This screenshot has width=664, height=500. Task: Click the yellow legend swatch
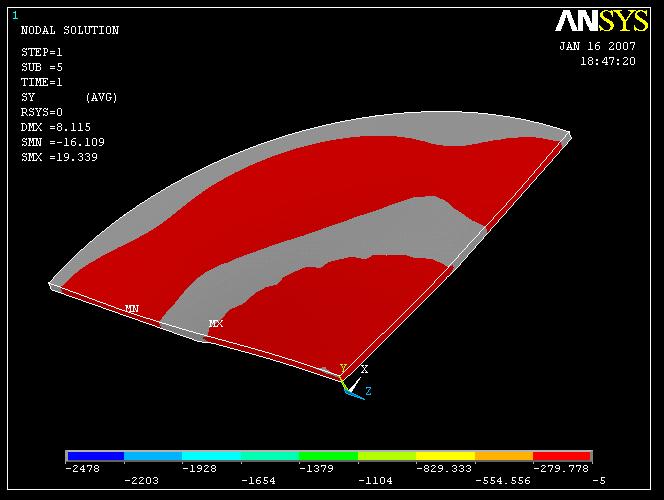click(x=445, y=456)
